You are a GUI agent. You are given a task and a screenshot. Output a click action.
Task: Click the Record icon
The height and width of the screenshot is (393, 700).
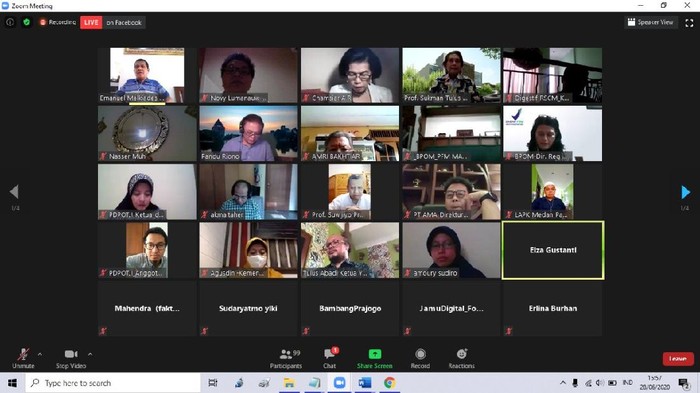click(420, 354)
